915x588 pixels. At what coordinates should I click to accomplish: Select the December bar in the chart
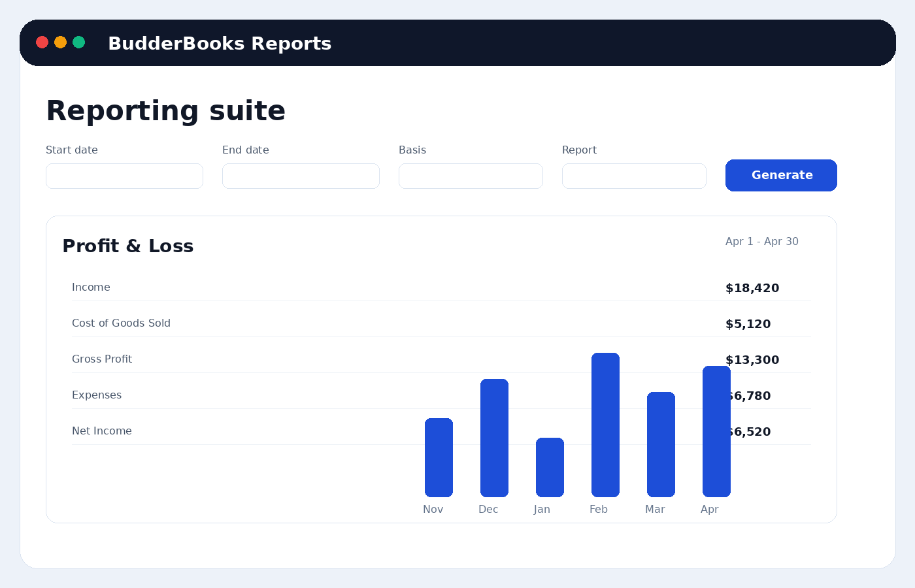pyautogui.click(x=494, y=438)
